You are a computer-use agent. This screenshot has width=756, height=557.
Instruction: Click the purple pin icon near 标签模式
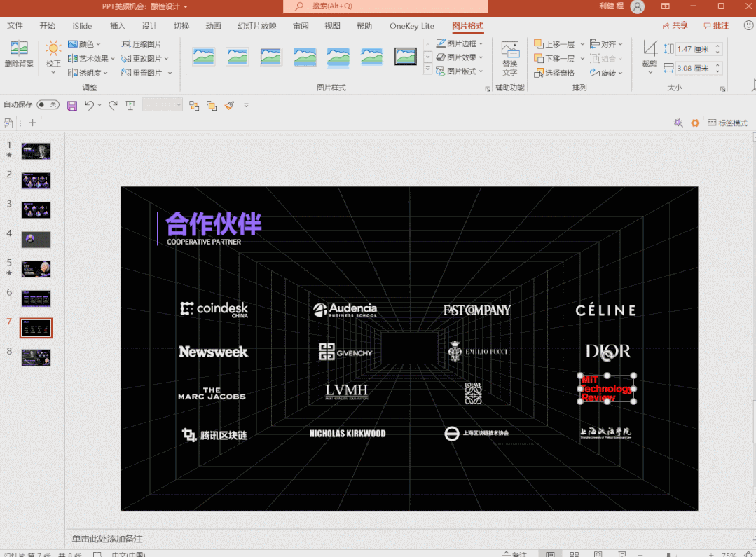pyautogui.click(x=678, y=123)
